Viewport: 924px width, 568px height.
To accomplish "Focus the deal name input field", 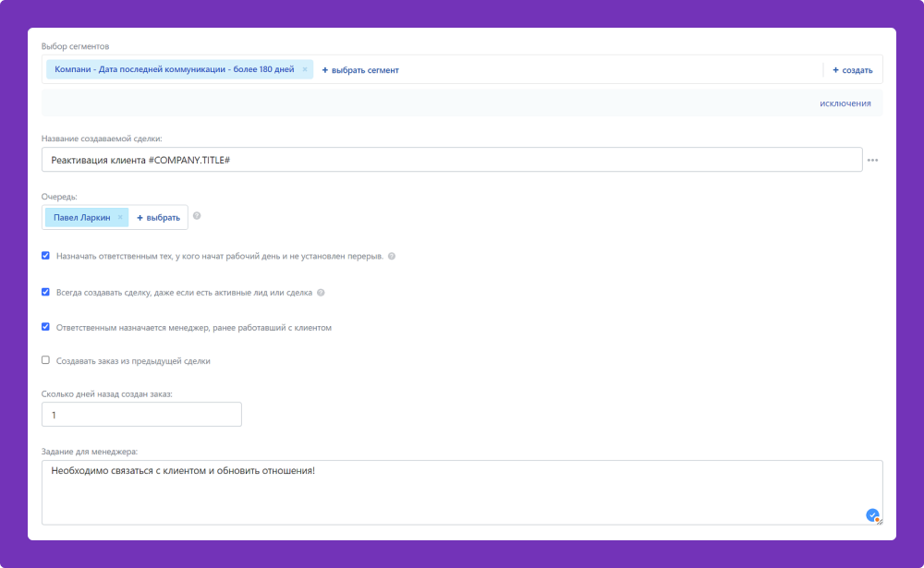I will (452, 160).
